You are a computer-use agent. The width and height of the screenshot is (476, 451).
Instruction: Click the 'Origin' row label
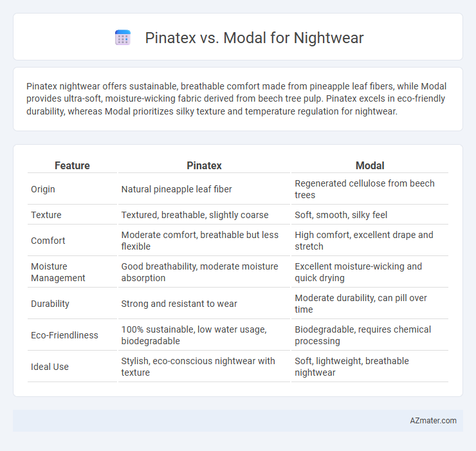(x=72, y=189)
